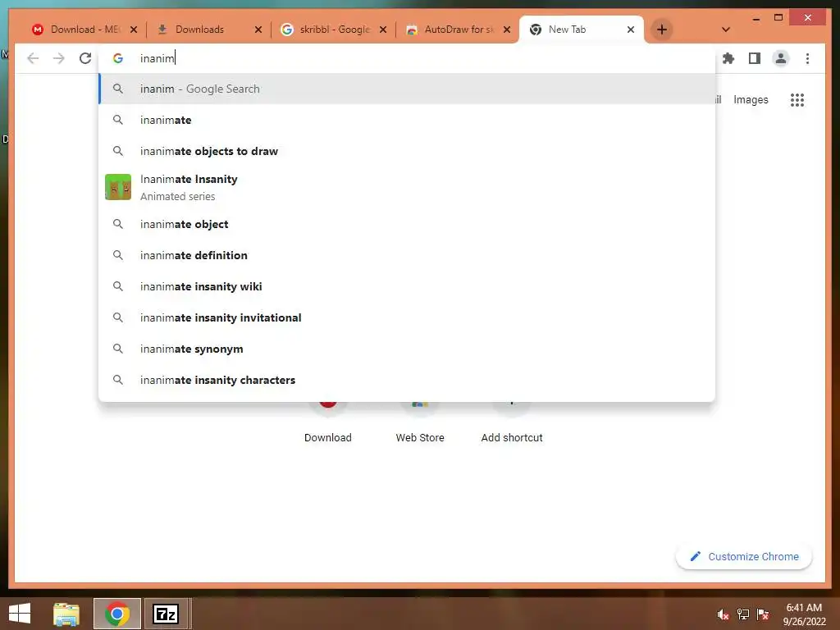Viewport: 840px width, 630px height.
Task: Go forward one page
Action: (x=59, y=58)
